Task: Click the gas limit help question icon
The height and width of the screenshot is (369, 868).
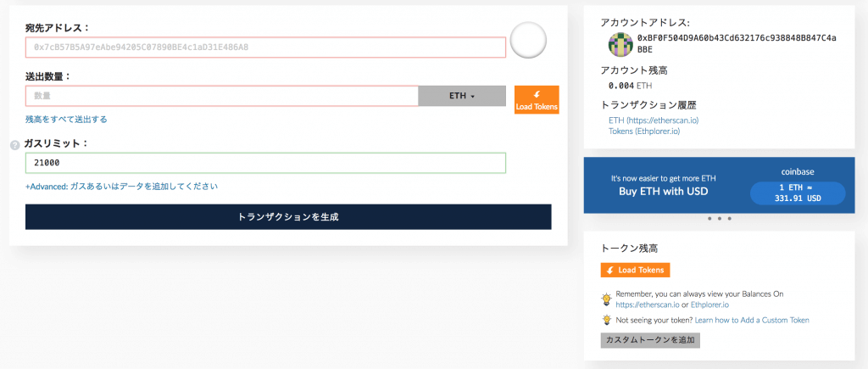Action: [x=15, y=145]
